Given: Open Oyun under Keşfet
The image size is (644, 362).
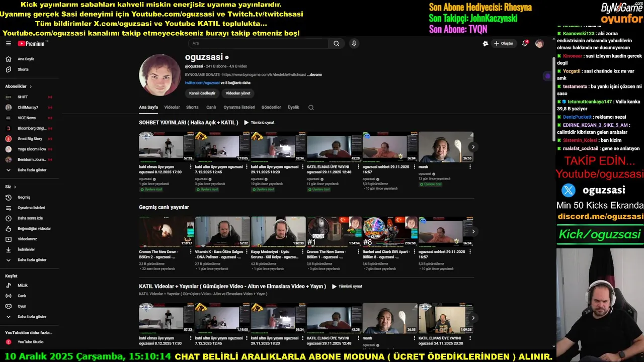Looking at the screenshot, I should click(x=22, y=306).
